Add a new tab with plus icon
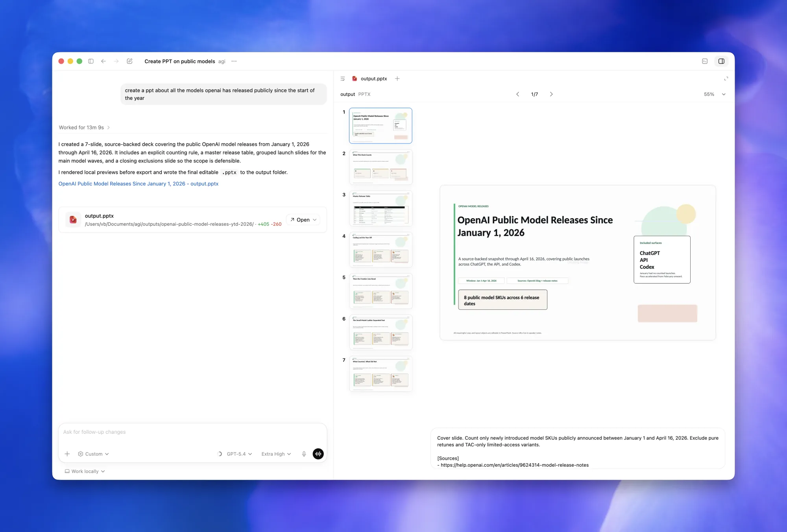This screenshot has width=787, height=532. tap(397, 79)
